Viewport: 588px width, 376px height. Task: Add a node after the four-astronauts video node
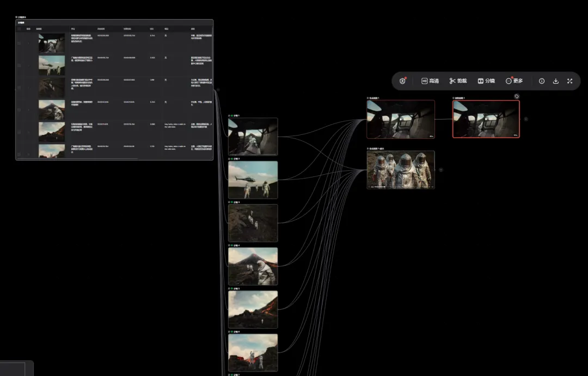pyautogui.click(x=441, y=170)
